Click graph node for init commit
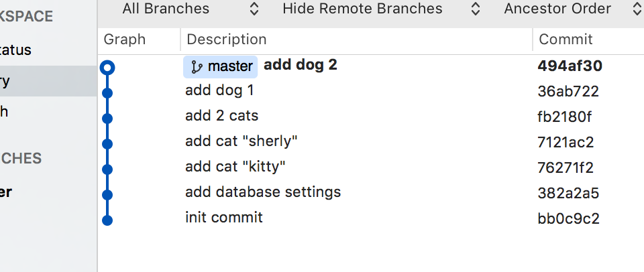This screenshot has height=272, width=644. pyautogui.click(x=107, y=219)
